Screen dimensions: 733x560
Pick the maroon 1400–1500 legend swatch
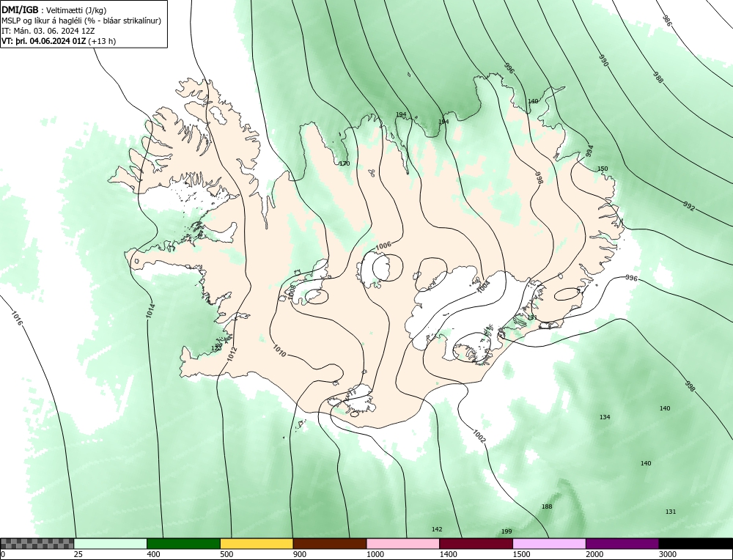pyautogui.click(x=476, y=543)
